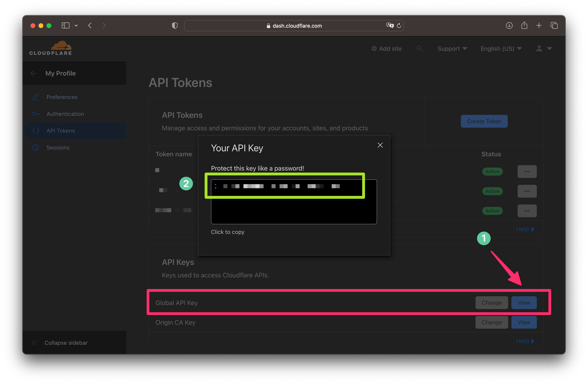Open a new tab with plus icon
The image size is (588, 384).
pyautogui.click(x=539, y=26)
